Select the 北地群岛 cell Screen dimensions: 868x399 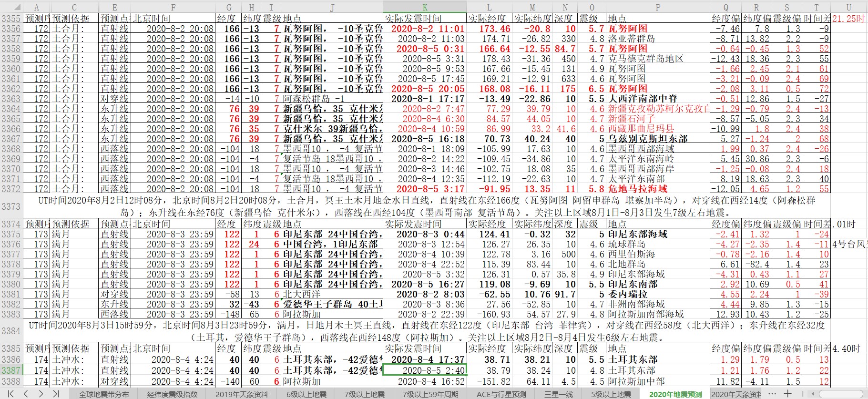[658, 264]
